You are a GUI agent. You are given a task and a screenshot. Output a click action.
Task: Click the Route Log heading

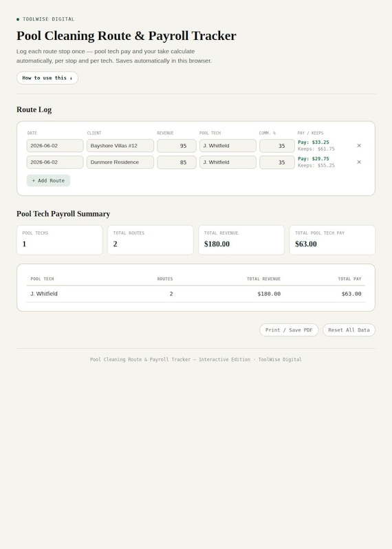(34, 109)
